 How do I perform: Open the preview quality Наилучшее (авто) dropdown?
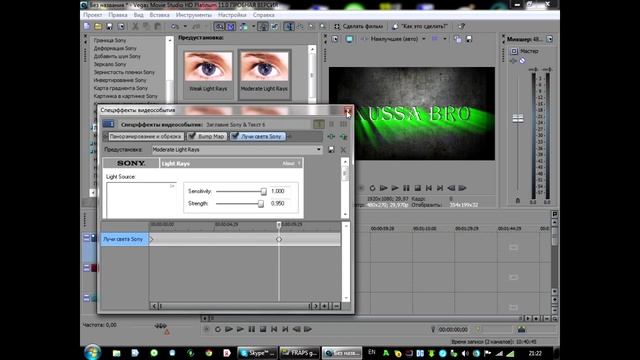click(424, 39)
